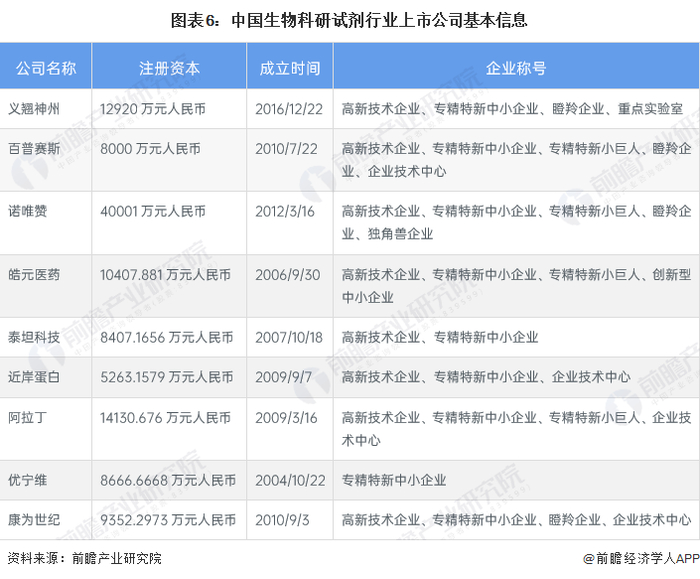Click company name 近岸蛋白
The image size is (700, 579).
coord(34,377)
